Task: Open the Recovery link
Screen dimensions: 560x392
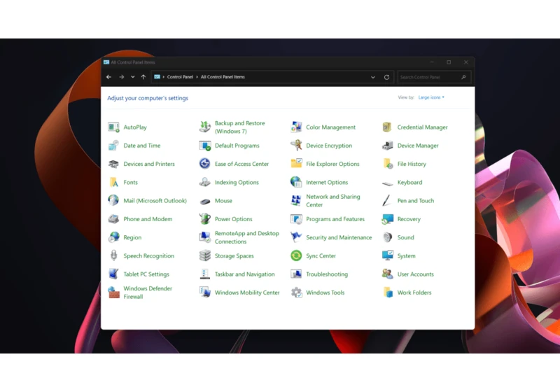Action: (x=409, y=219)
